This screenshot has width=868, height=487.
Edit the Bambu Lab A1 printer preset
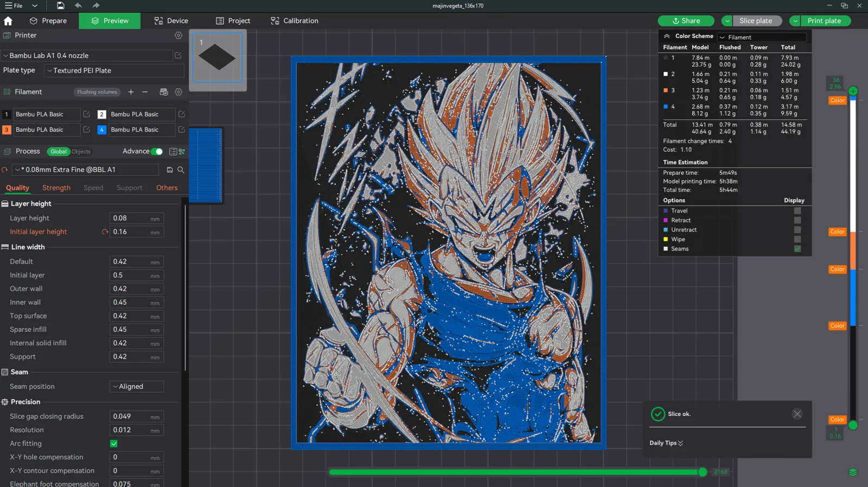point(178,55)
